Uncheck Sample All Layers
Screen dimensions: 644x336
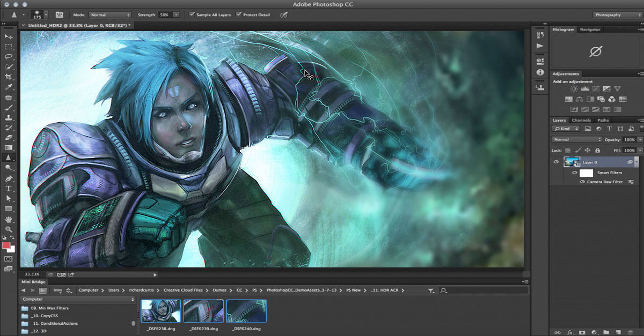click(x=192, y=14)
